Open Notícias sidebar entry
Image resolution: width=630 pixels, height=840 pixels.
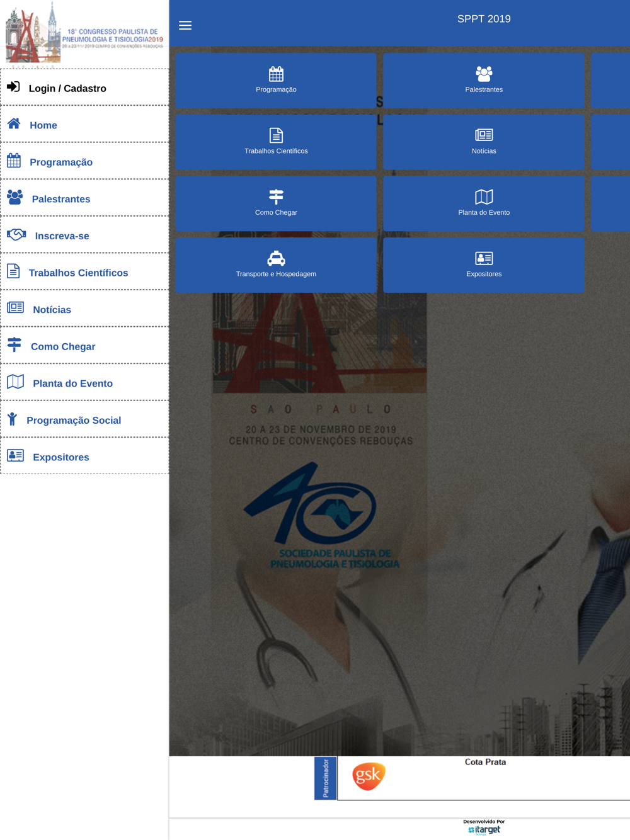84,309
